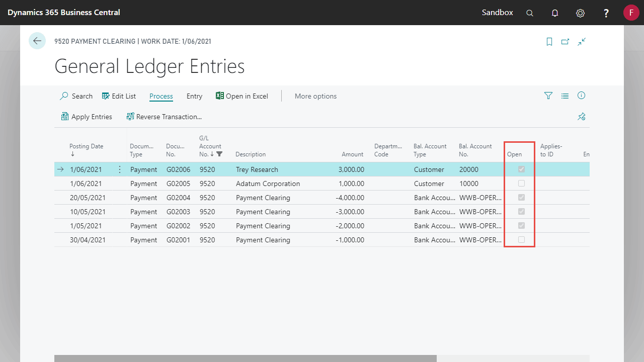Screen dimensions: 644x362
Task: Open Document No. column header menu
Action: [176, 150]
